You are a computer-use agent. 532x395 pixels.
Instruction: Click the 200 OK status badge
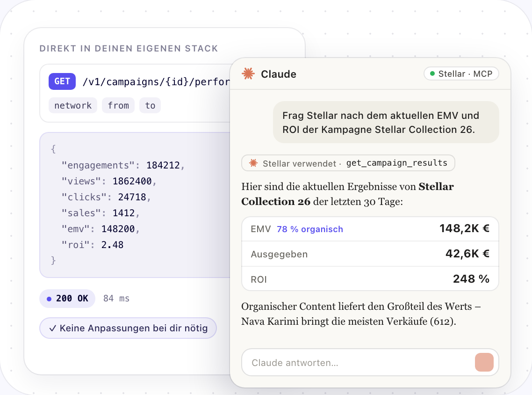(67, 299)
